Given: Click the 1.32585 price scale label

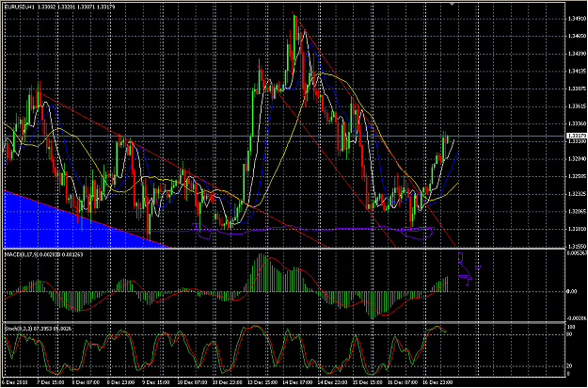Looking at the screenshot, I should (576, 176).
